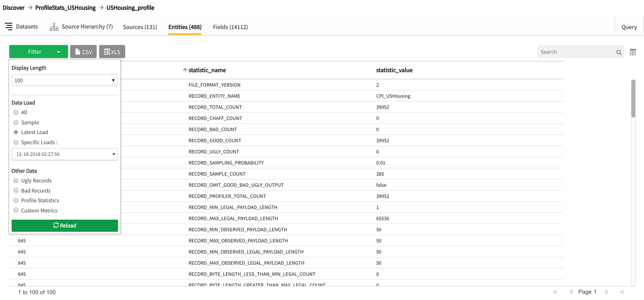This screenshot has height=300, width=644.
Task: Select the RECORD_ENTITY_NAME cell
Action: pos(214,96)
